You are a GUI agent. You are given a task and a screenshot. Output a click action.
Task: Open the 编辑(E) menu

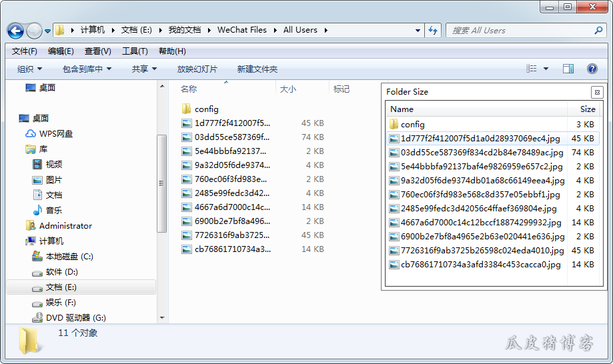[x=61, y=51]
